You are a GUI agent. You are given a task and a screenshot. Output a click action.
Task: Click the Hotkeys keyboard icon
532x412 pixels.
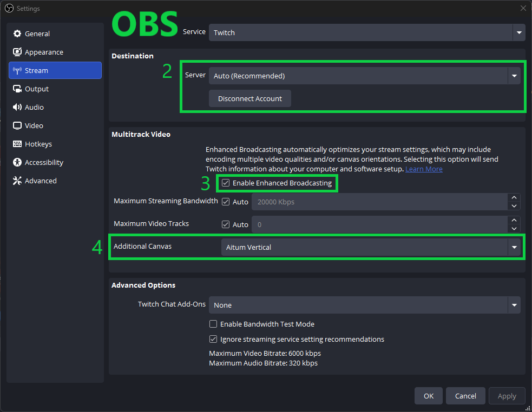pyautogui.click(x=17, y=144)
